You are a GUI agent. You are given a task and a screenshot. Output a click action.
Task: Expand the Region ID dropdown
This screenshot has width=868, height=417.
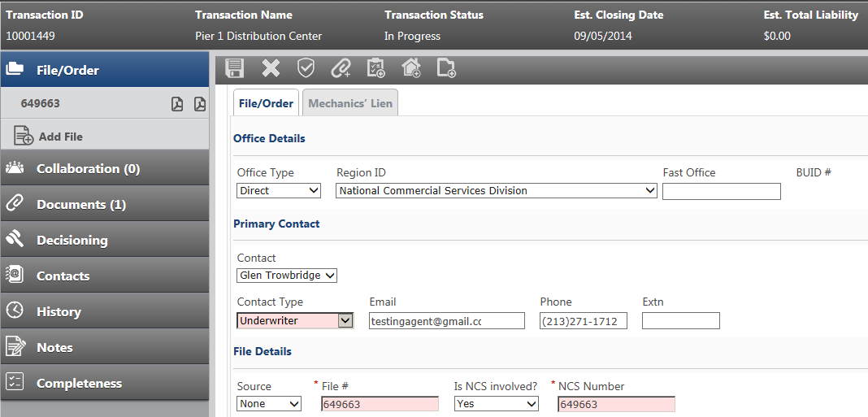(x=497, y=190)
